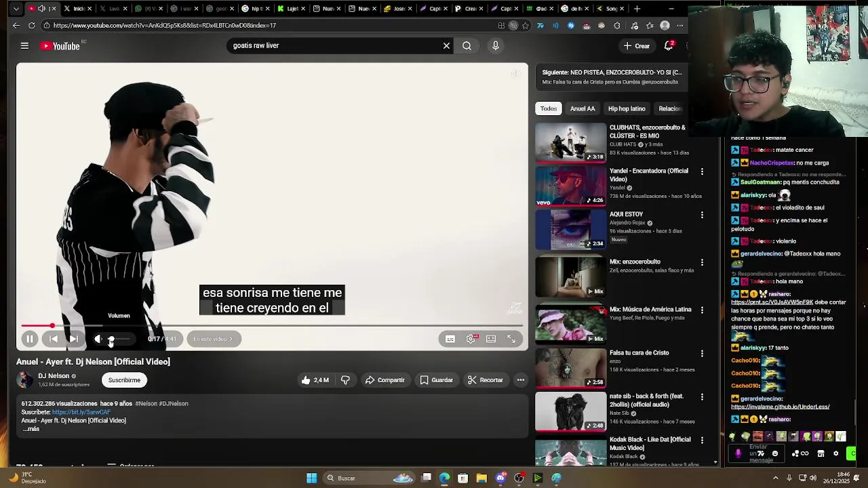Open the invalame.github.io link in chat

pos(780,407)
